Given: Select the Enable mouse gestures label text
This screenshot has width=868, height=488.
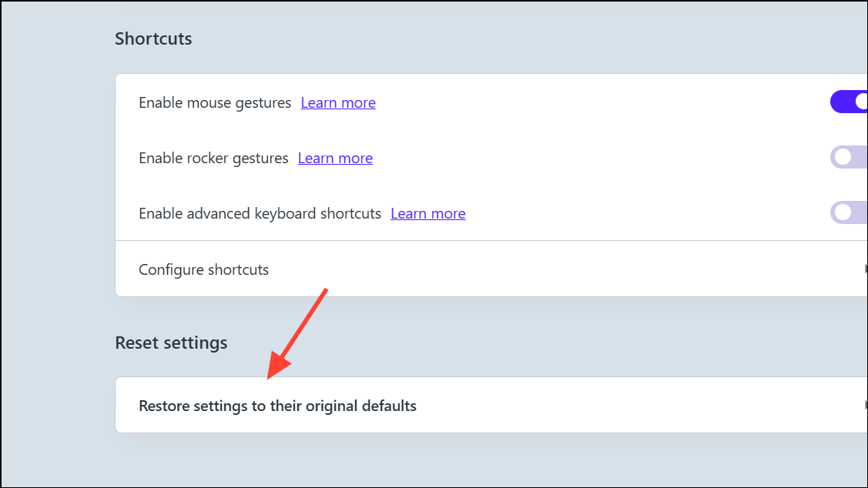Looking at the screenshot, I should [x=215, y=103].
